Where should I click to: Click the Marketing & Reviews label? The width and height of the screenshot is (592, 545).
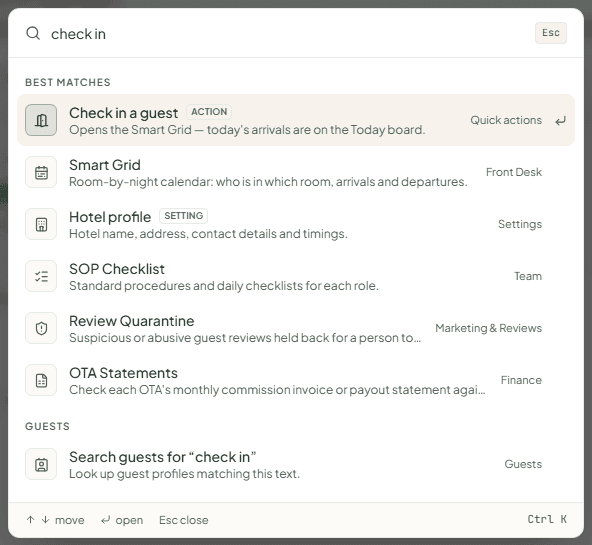pos(488,328)
